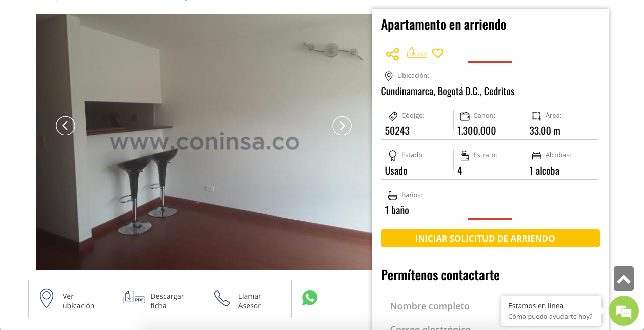Download the listing PDF via yellow icon
This screenshot has width=644, height=330.
(417, 52)
